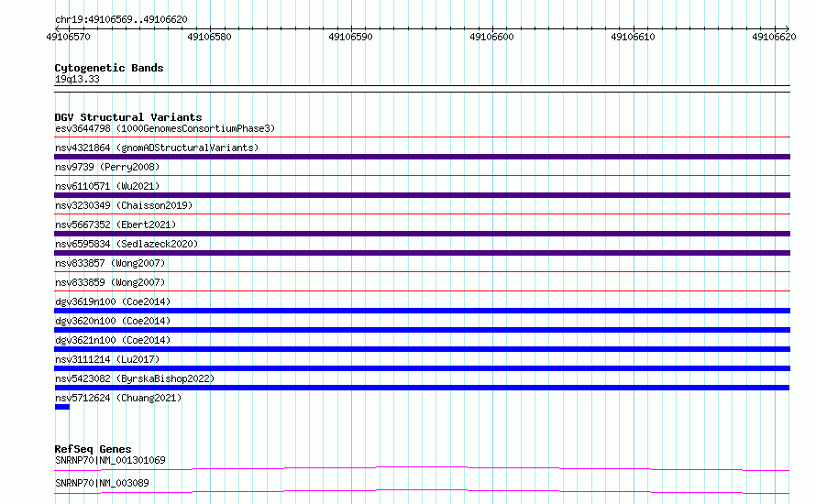
Task: Click the red line under nsv833859
Action: point(422,291)
